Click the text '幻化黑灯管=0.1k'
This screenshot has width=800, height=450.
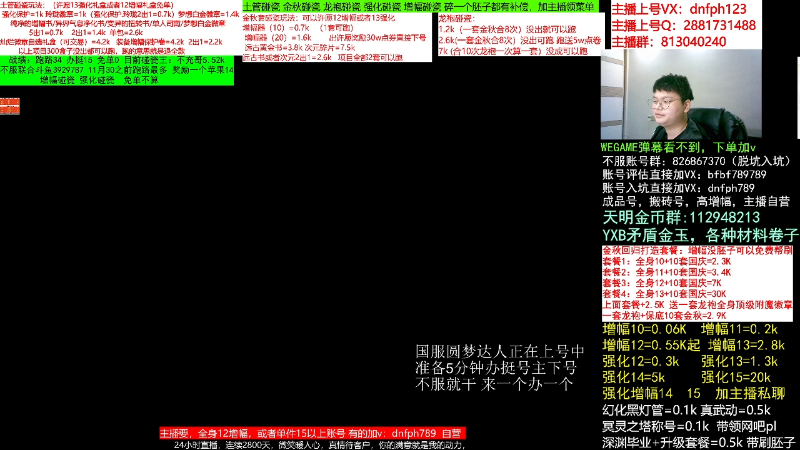(x=649, y=410)
